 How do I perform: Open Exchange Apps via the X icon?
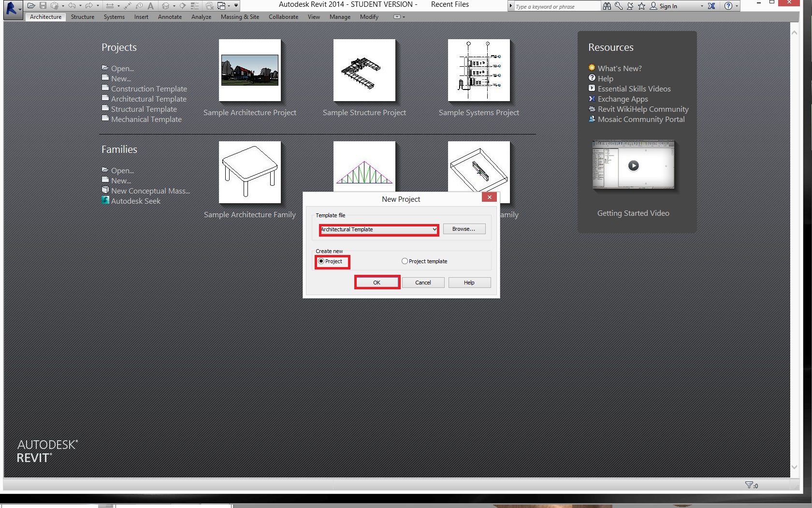(710, 6)
